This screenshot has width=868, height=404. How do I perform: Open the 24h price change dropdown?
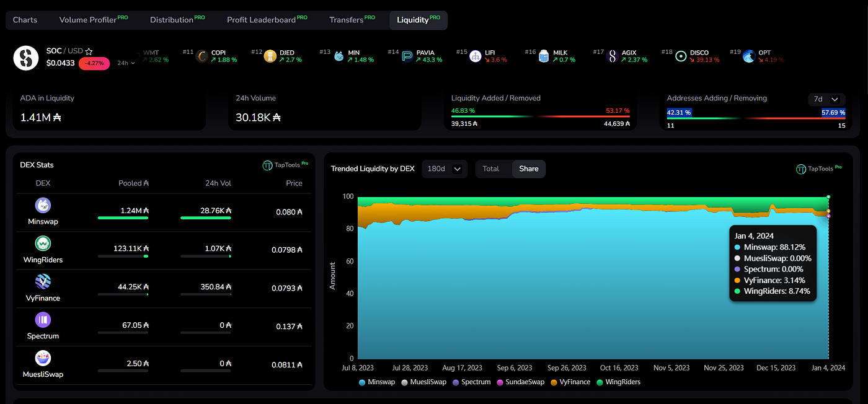[x=126, y=63]
